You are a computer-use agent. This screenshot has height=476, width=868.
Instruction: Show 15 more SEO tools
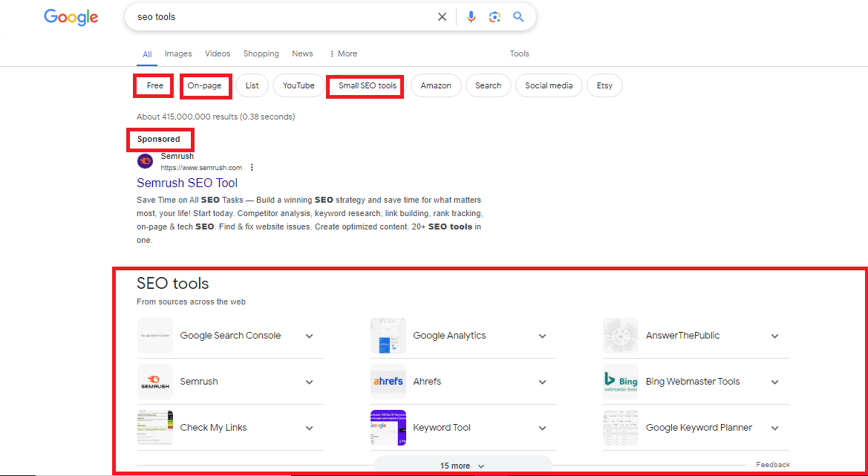click(x=463, y=466)
